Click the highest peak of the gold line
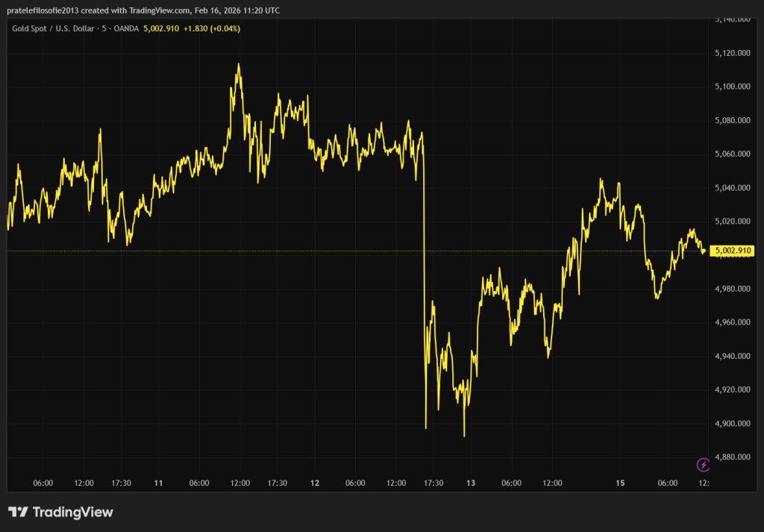Screen dimensions: 764x532 tap(239, 64)
